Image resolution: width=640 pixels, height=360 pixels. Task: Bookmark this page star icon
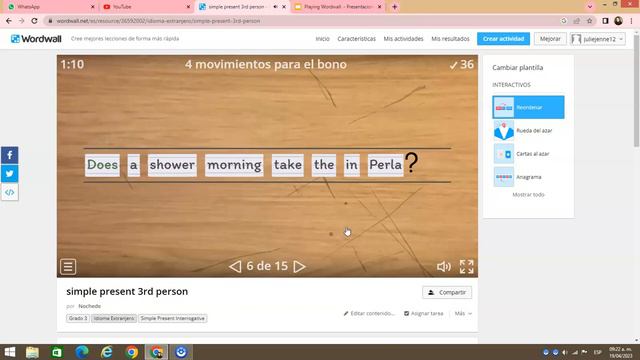click(589, 21)
